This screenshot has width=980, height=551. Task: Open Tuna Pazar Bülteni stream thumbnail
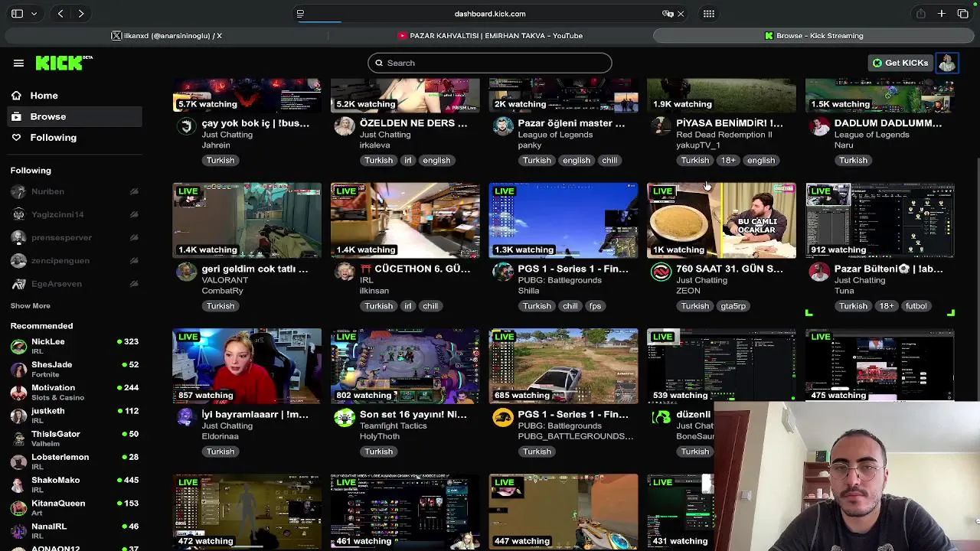[x=880, y=220]
